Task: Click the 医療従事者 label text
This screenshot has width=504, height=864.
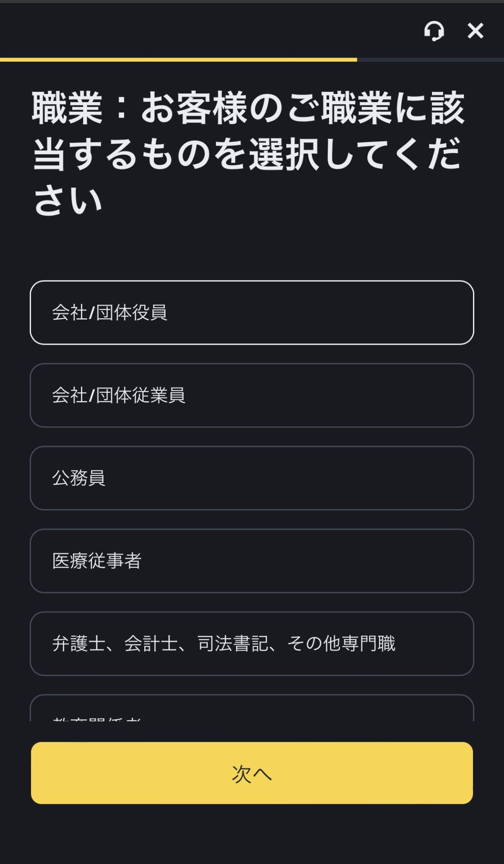Action: pos(97,561)
